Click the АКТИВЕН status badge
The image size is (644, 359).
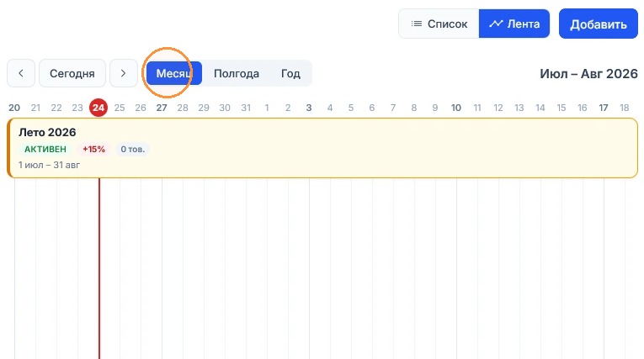(x=45, y=149)
